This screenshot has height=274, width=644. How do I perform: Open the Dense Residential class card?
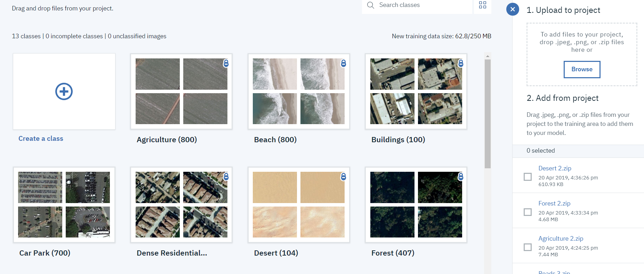[x=181, y=205]
